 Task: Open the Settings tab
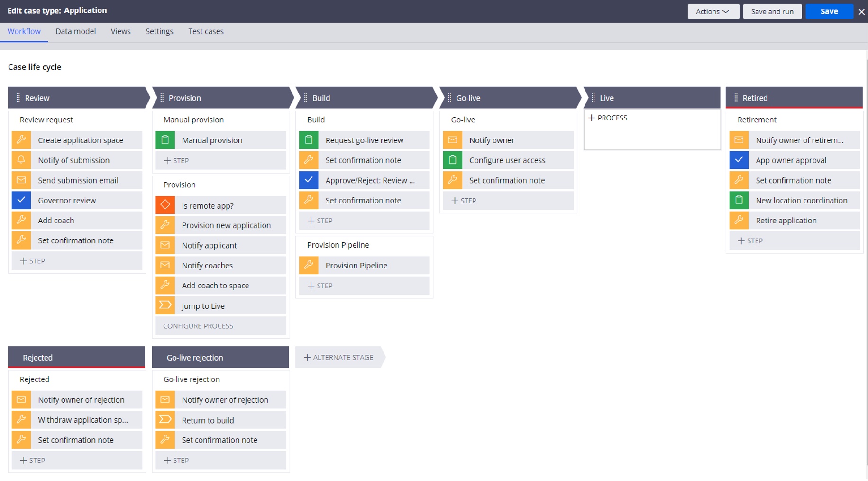[159, 31]
